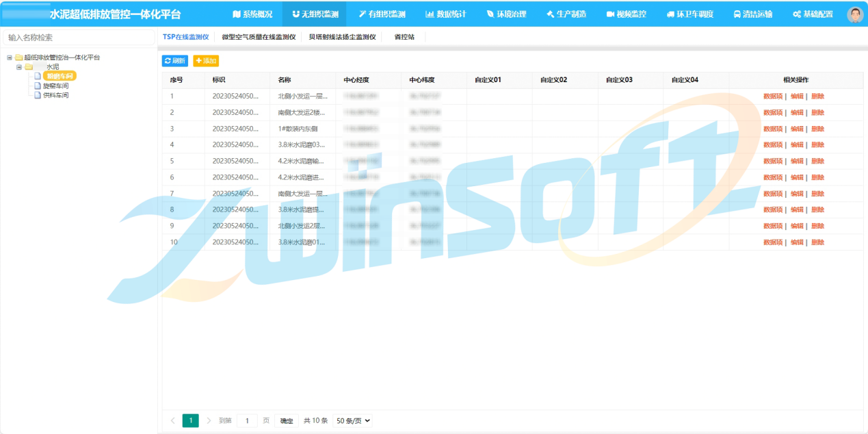This screenshot has height=434, width=868.
Task: Open the 生产制造 module
Action: tap(566, 14)
